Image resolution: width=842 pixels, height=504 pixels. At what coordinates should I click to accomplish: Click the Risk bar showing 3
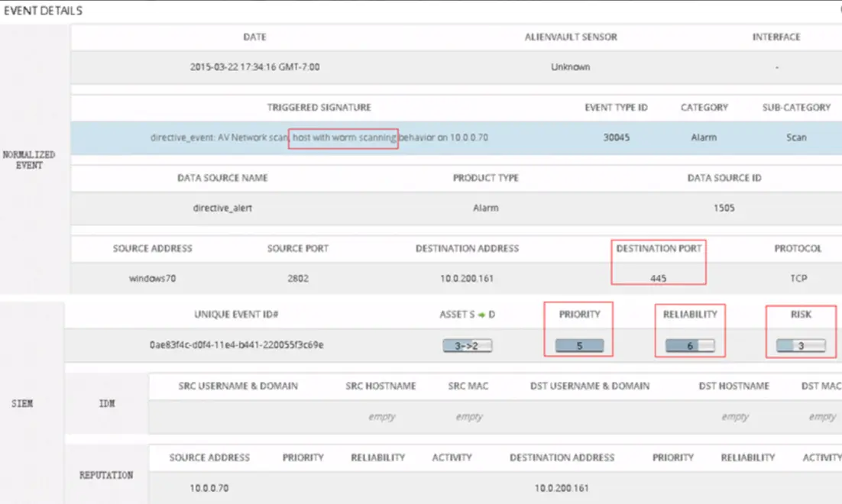(801, 346)
